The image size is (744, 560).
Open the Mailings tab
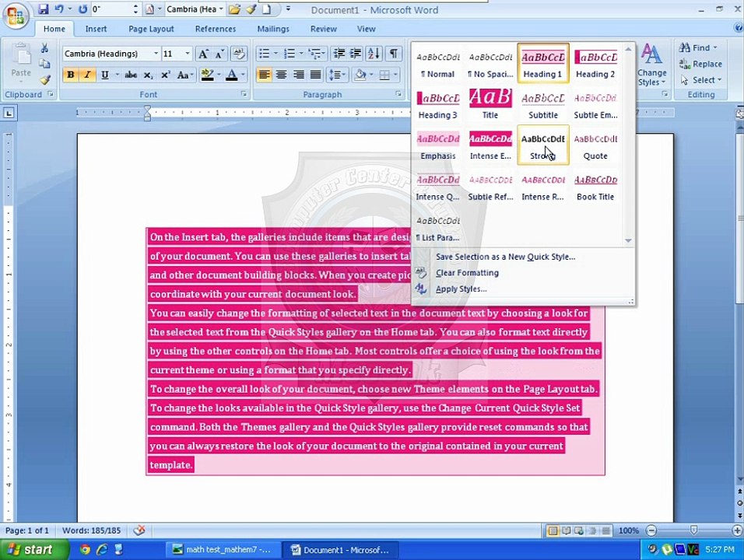[273, 29]
